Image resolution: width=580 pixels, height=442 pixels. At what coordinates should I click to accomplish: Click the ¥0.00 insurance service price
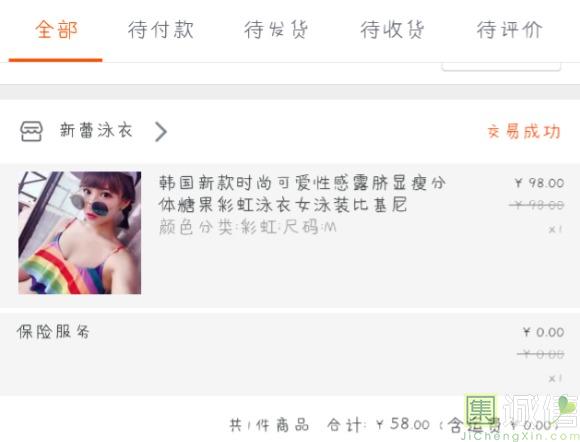tap(543, 332)
